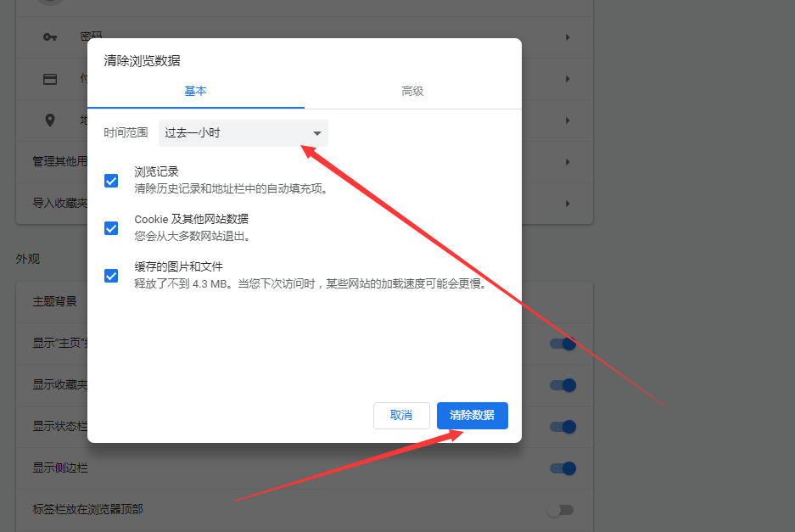This screenshot has height=532, width=795.
Task: Uncheck the 缓存的图片和文件 checkbox
Action: 110,275
